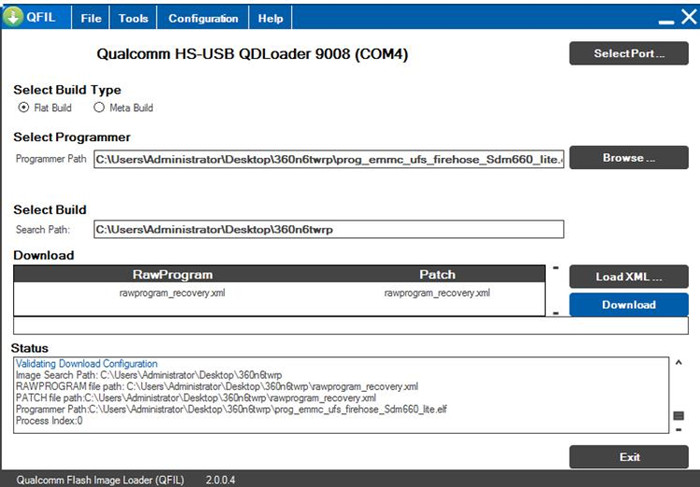The height and width of the screenshot is (487, 700).
Task: Minimize the QFIL window
Action: click(x=666, y=21)
